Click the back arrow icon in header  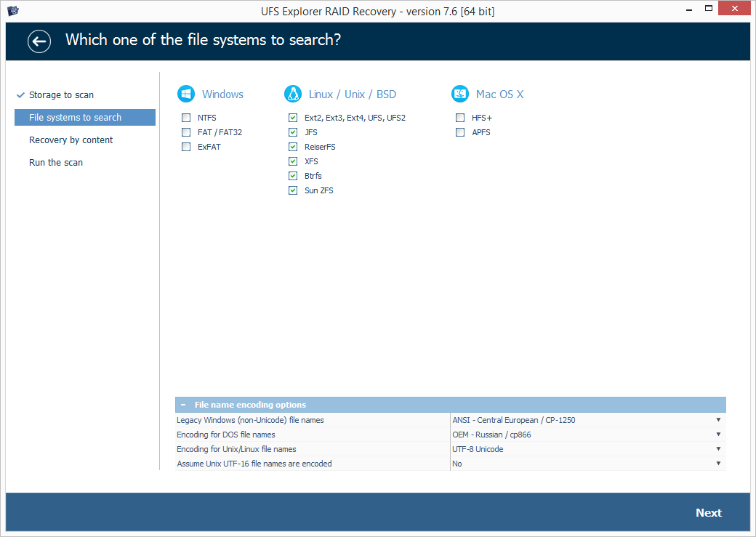(x=39, y=41)
